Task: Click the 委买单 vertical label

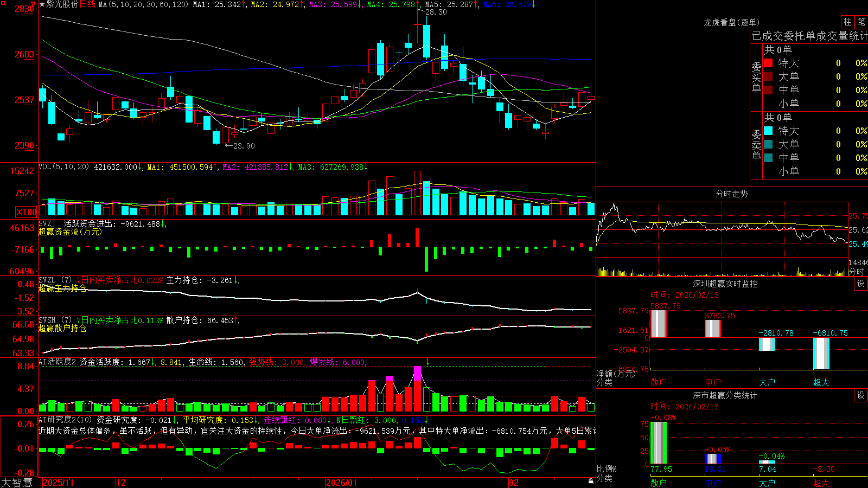Action: (756, 77)
